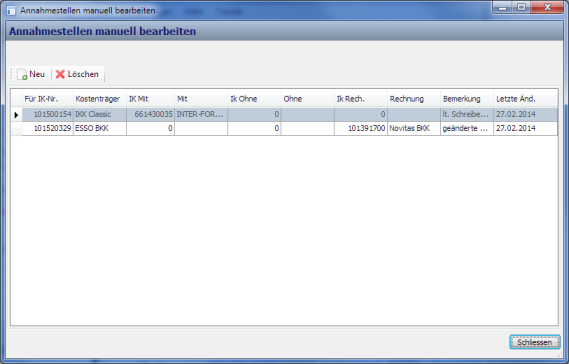
Task: Minimize the Annahmestellen window
Action: (x=503, y=7)
